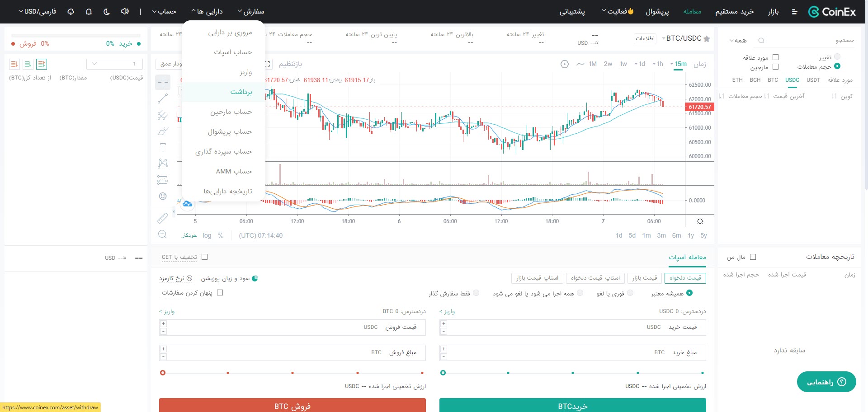Tick the مورد علاقه favorites checkbox

(x=776, y=57)
